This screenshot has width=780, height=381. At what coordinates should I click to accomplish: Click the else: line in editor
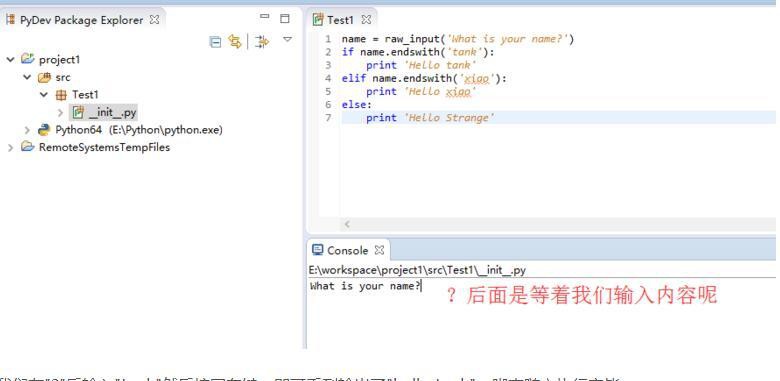click(357, 104)
